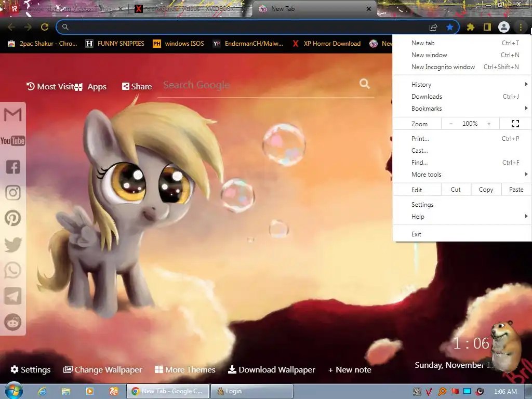The height and width of the screenshot is (399, 532).
Task: Click the taskbar clock showing 1:06 AM
Action: pyautogui.click(x=505, y=392)
